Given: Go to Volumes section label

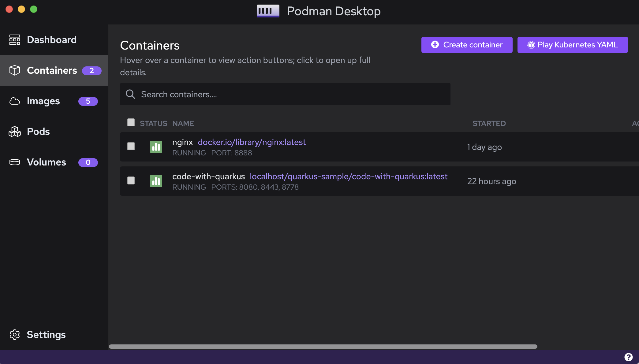Looking at the screenshot, I should [46, 162].
